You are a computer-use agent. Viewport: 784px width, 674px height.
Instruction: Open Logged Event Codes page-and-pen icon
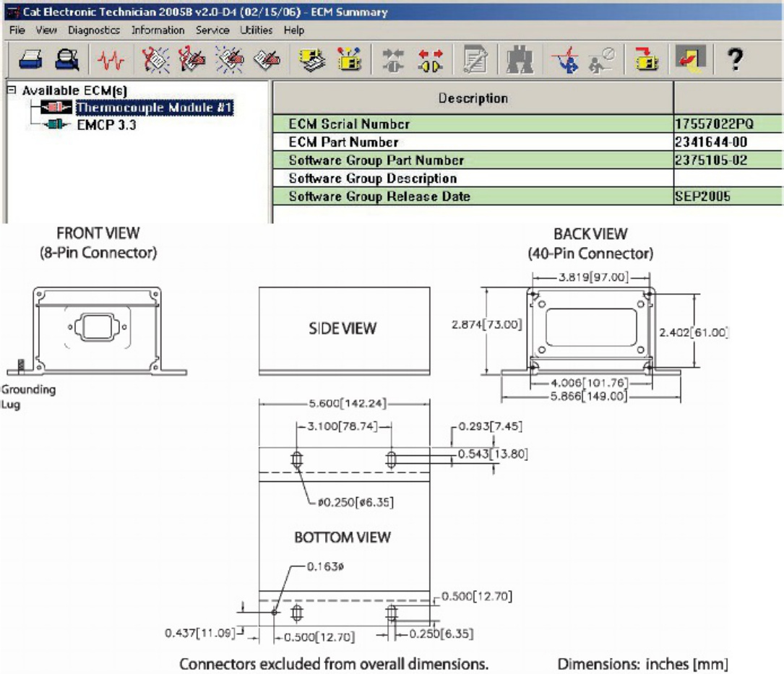pyautogui.click(x=267, y=60)
